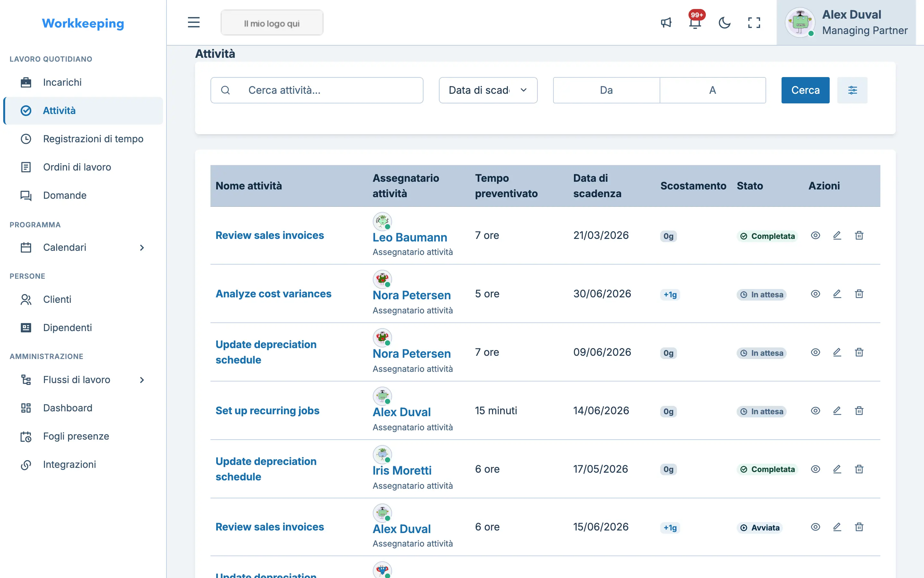Open the Set up recurring jobs link
The width and height of the screenshot is (924, 578).
(x=267, y=411)
